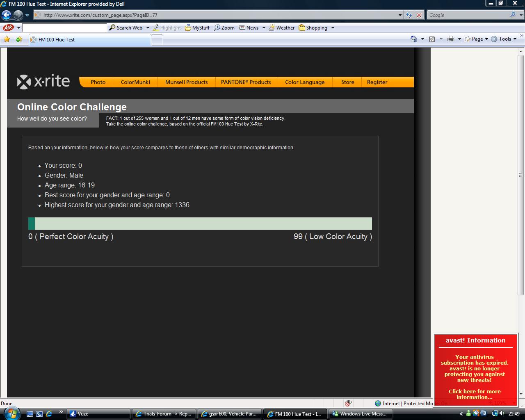Click the address bar with the xrite URL
The image size is (525, 420).
[215, 15]
